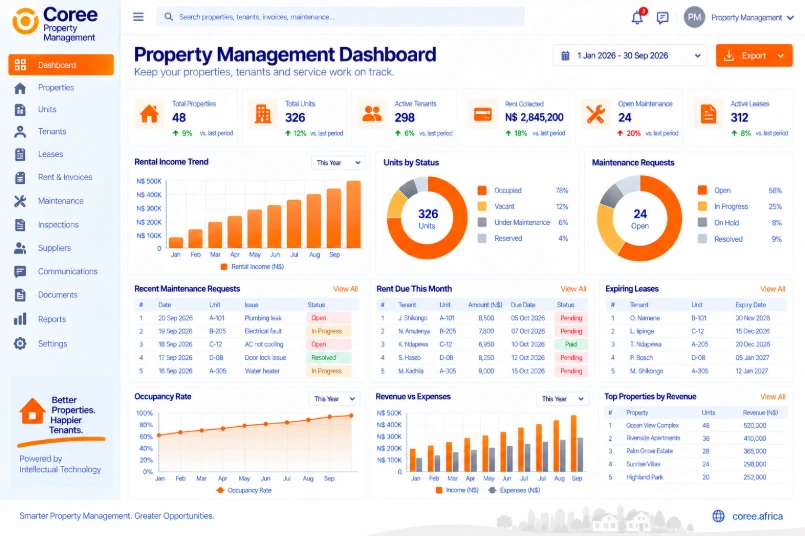Click the In Progress legend swatch

click(702, 206)
